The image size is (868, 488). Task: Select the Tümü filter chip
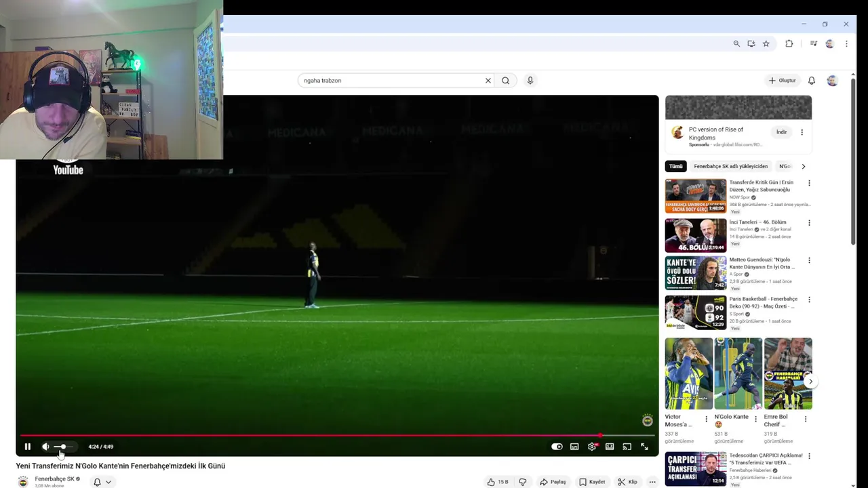tap(676, 166)
